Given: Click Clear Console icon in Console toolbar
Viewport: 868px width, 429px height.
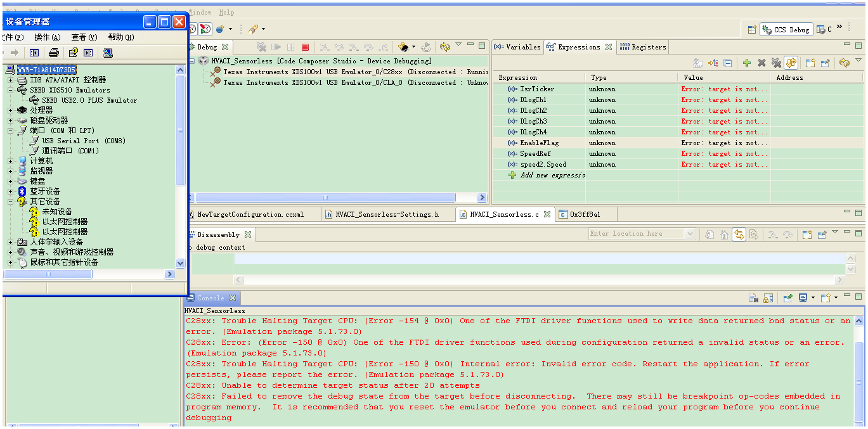Looking at the screenshot, I should tap(753, 298).
